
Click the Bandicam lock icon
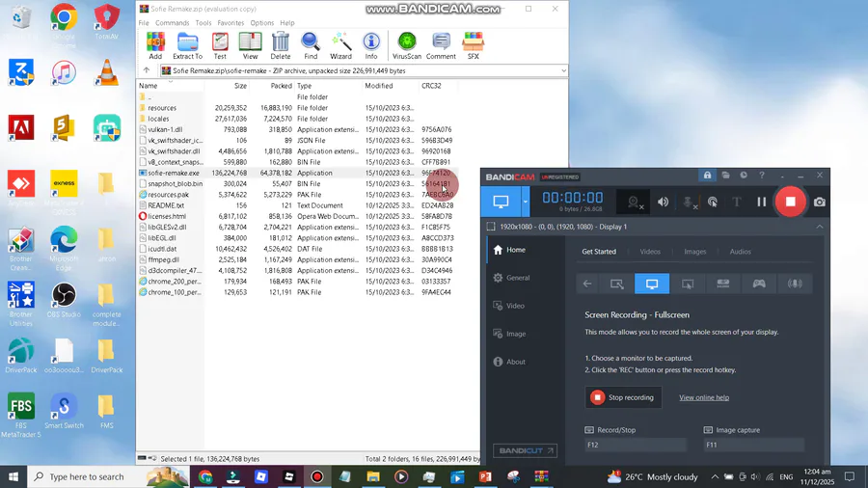(x=708, y=176)
